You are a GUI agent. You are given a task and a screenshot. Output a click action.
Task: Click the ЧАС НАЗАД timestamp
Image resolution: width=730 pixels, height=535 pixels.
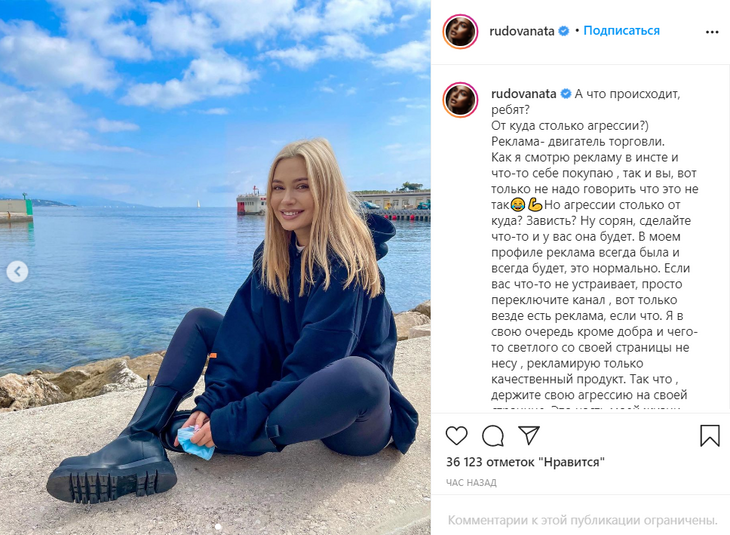pyautogui.click(x=471, y=483)
